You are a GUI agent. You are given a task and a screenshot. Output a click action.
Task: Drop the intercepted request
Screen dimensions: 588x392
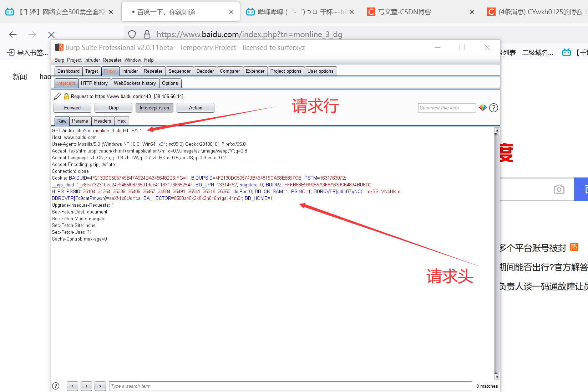click(113, 108)
